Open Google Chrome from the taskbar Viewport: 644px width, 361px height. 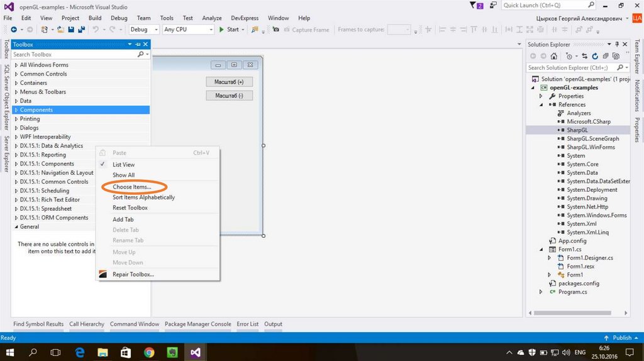pos(149,352)
